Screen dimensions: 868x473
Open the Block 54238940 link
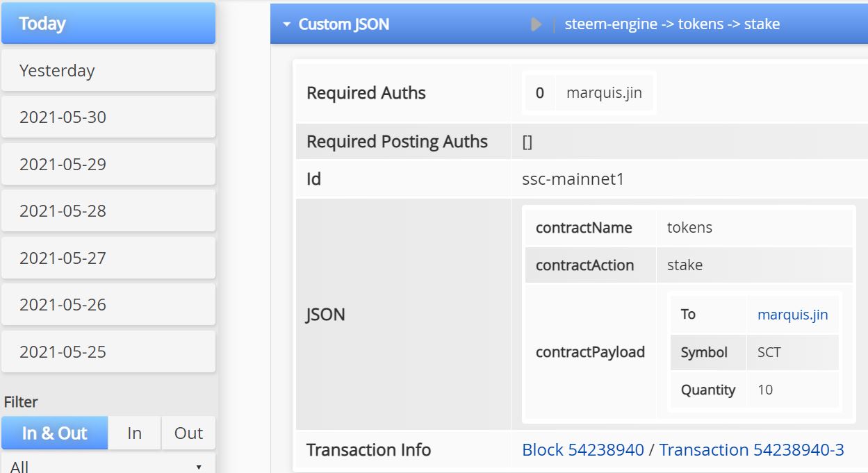(582, 450)
